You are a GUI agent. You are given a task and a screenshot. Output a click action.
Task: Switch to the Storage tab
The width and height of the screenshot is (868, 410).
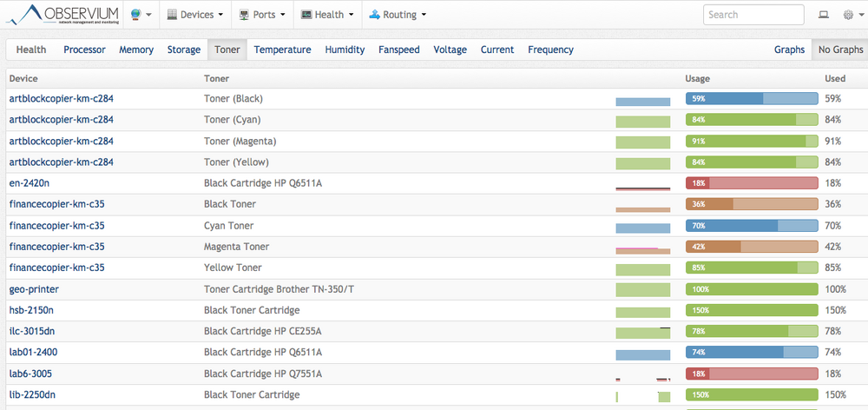point(184,50)
